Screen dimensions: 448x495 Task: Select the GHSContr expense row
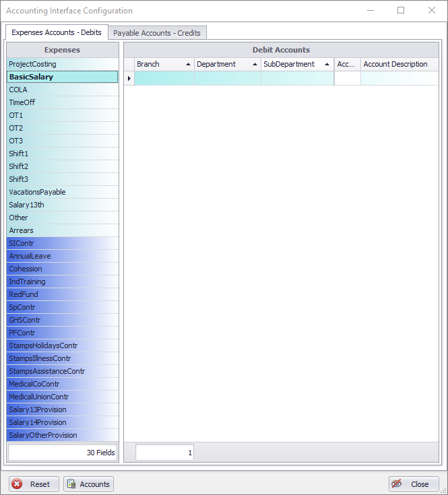tap(63, 320)
